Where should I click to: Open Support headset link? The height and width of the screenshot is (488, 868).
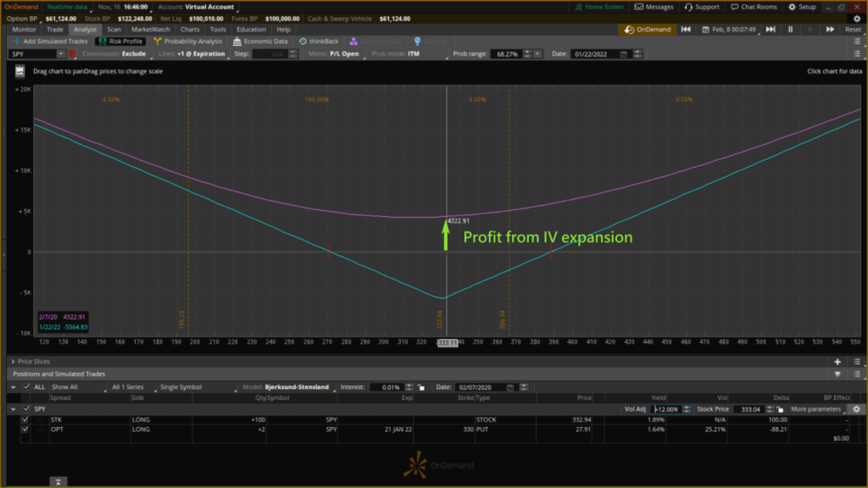click(x=701, y=7)
